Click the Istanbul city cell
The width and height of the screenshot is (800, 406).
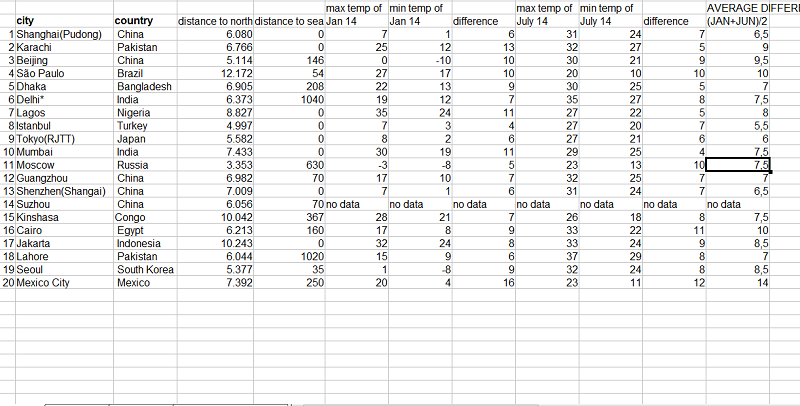point(64,125)
